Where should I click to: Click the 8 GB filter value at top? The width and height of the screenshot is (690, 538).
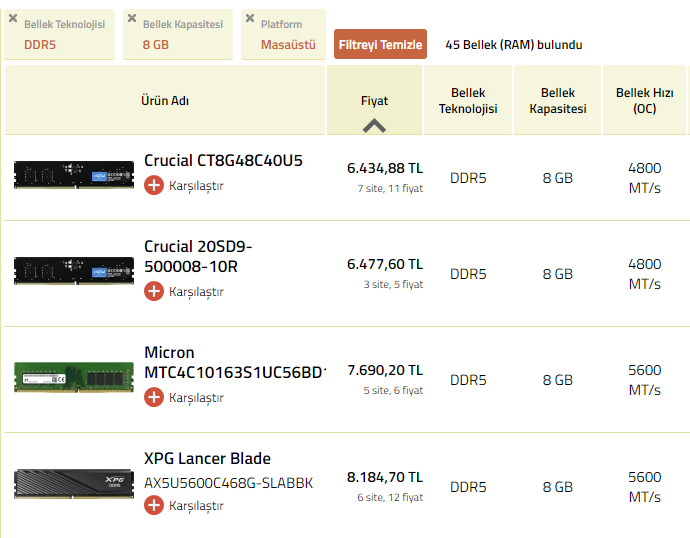[x=156, y=44]
